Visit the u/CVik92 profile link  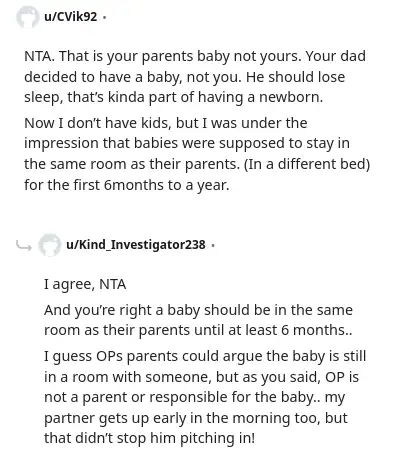(x=71, y=16)
